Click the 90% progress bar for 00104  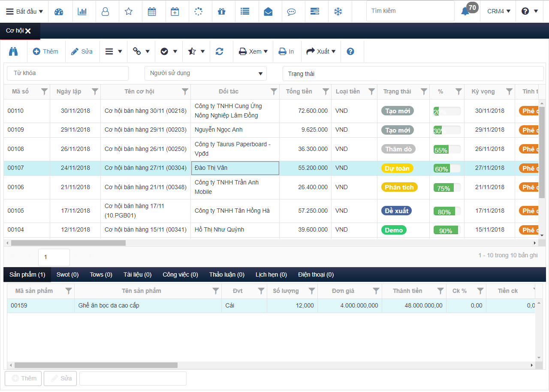point(447,230)
